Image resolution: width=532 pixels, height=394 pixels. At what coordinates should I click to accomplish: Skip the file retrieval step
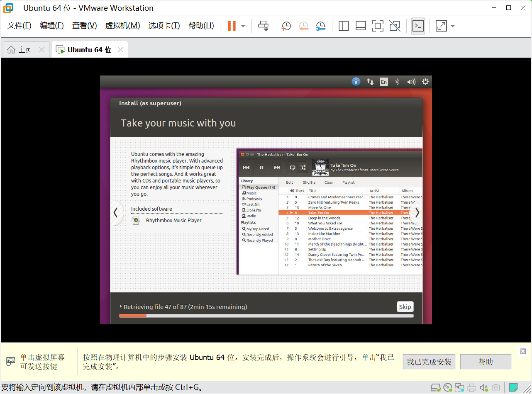pos(405,307)
